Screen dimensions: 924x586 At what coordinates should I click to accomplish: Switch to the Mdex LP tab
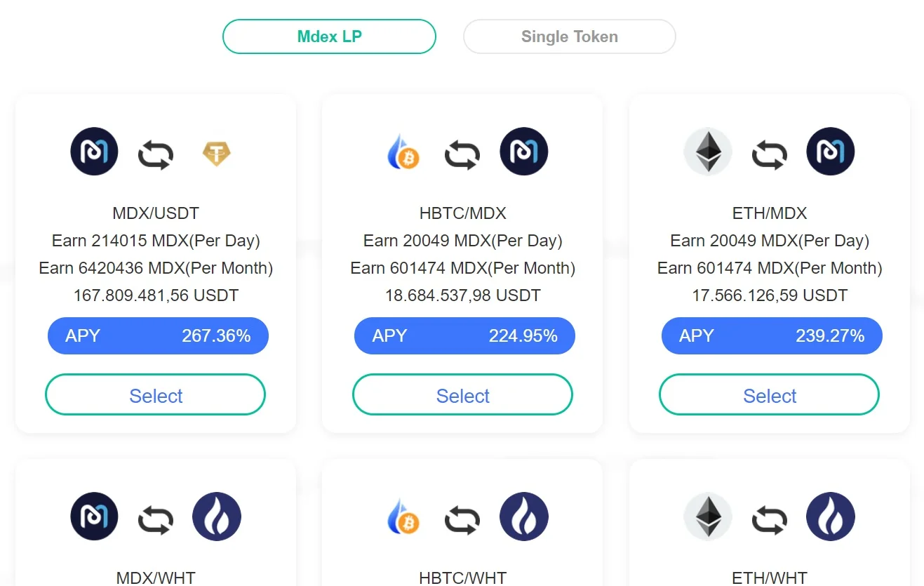tap(329, 36)
